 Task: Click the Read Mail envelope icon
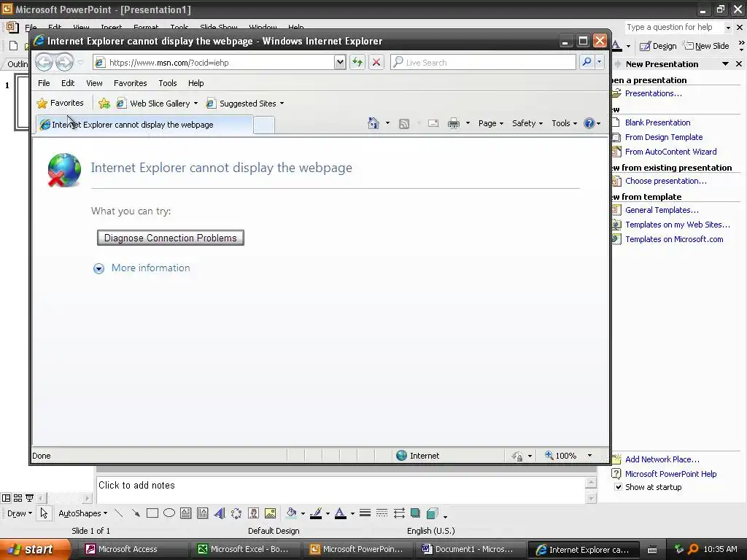[433, 123]
